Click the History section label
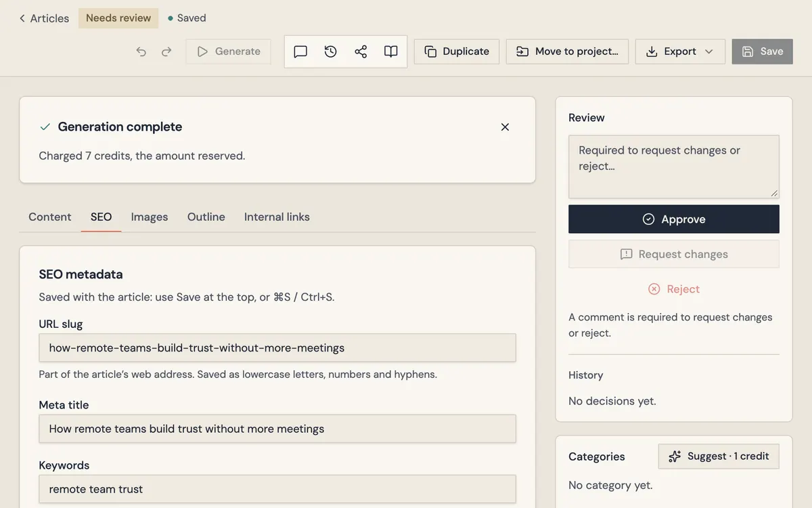This screenshot has width=812, height=508. [x=586, y=375]
